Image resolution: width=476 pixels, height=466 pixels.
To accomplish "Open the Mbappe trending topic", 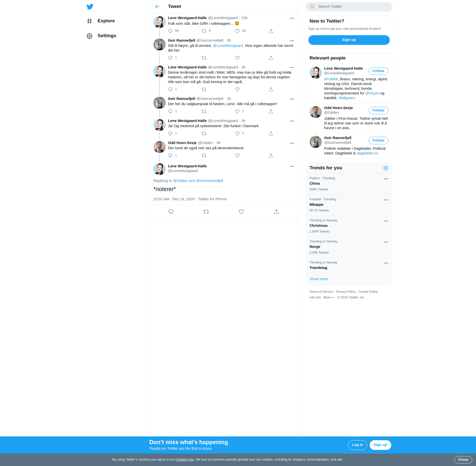I will (x=349, y=205).
